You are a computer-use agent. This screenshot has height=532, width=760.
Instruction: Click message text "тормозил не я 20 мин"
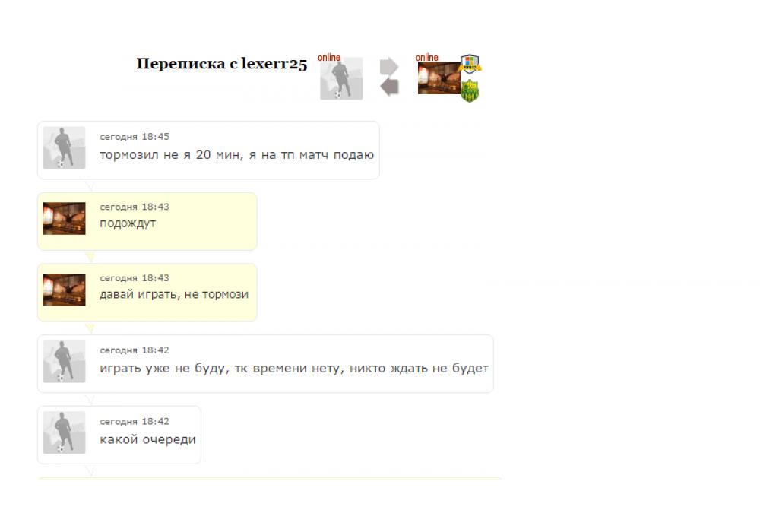click(x=171, y=155)
